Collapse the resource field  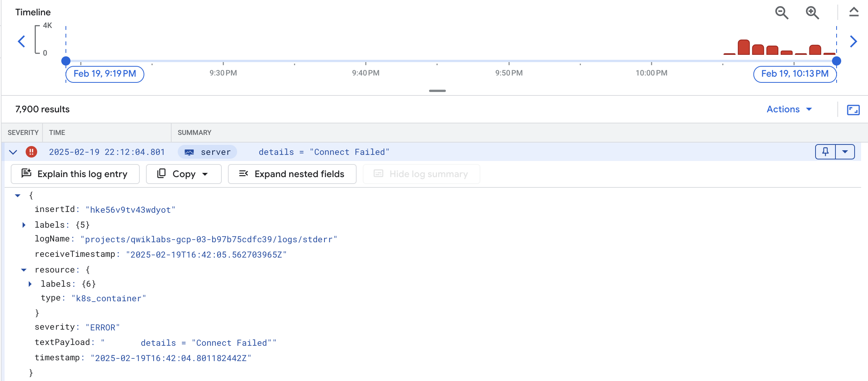point(24,270)
